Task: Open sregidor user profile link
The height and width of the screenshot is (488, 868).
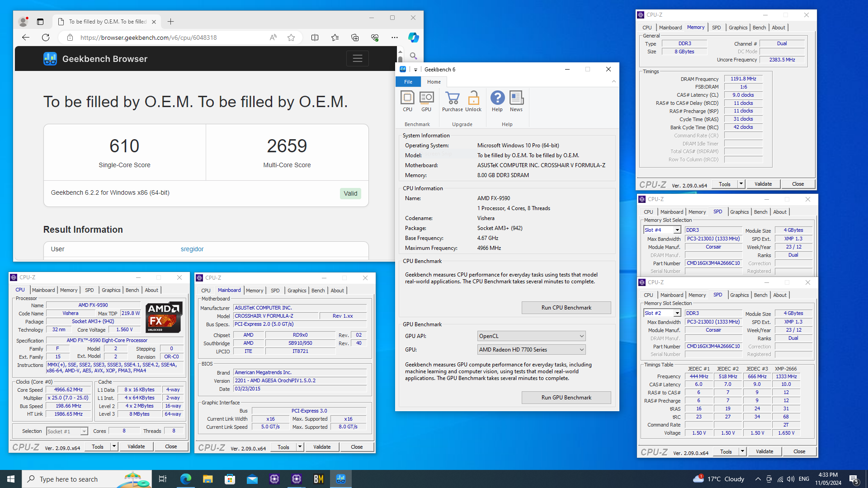Action: point(192,249)
